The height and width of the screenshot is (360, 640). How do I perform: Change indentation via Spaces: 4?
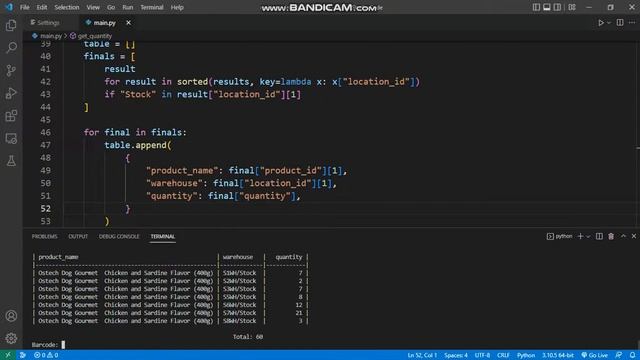click(x=456, y=355)
